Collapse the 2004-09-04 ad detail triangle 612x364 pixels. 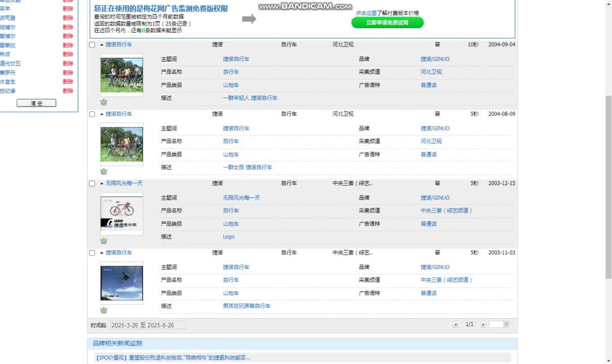pos(102,44)
